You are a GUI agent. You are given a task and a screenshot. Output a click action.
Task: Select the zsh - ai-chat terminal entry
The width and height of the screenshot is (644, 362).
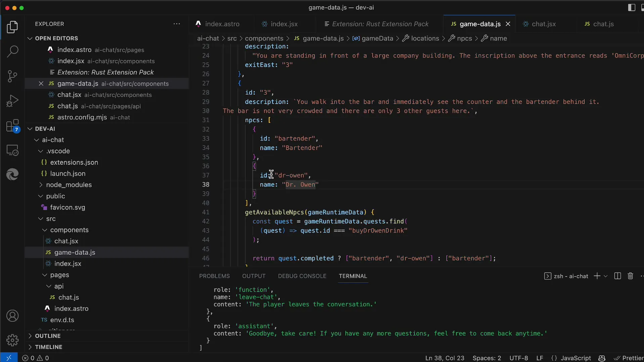[x=566, y=276]
